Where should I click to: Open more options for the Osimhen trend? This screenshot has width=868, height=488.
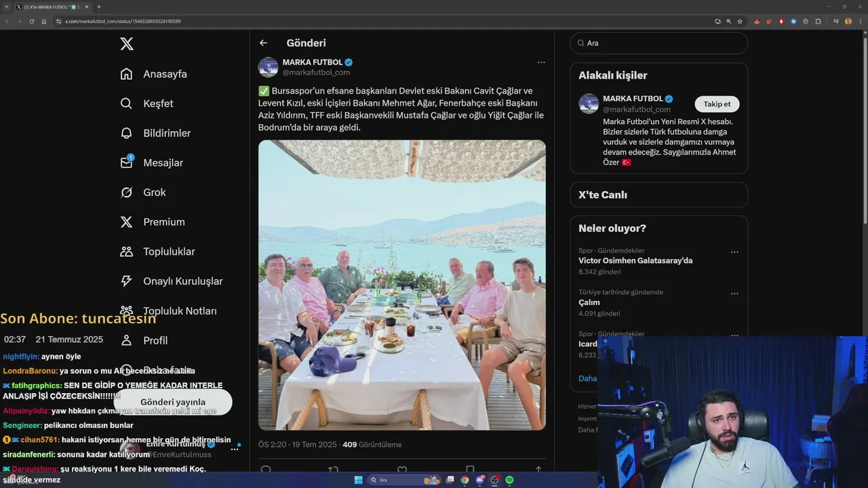click(x=734, y=252)
